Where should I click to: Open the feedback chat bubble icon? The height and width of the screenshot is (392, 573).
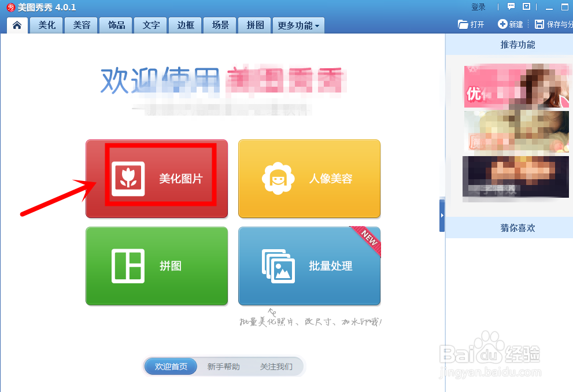[511, 6]
